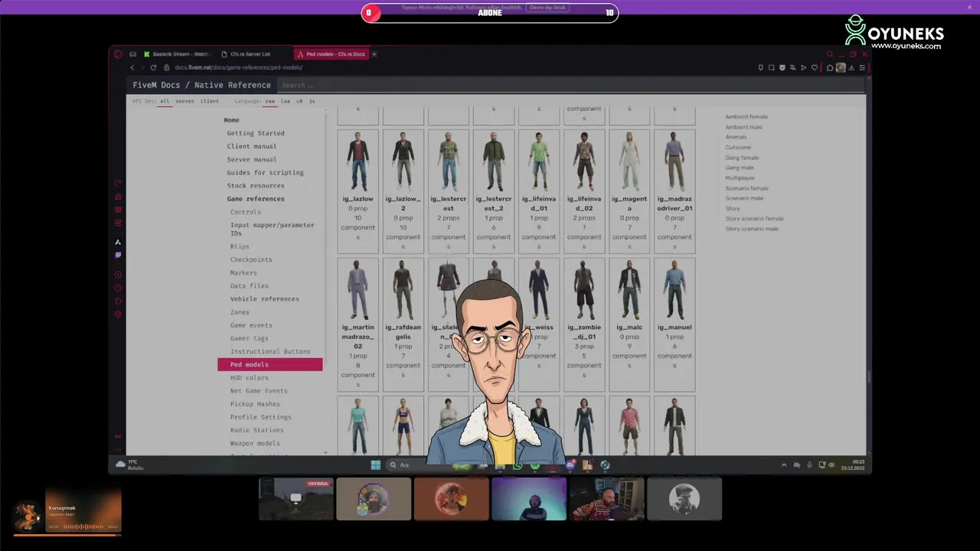Image resolution: width=980 pixels, height=551 pixels.
Task: Click the taskbar microphone tray icon
Action: (809, 465)
